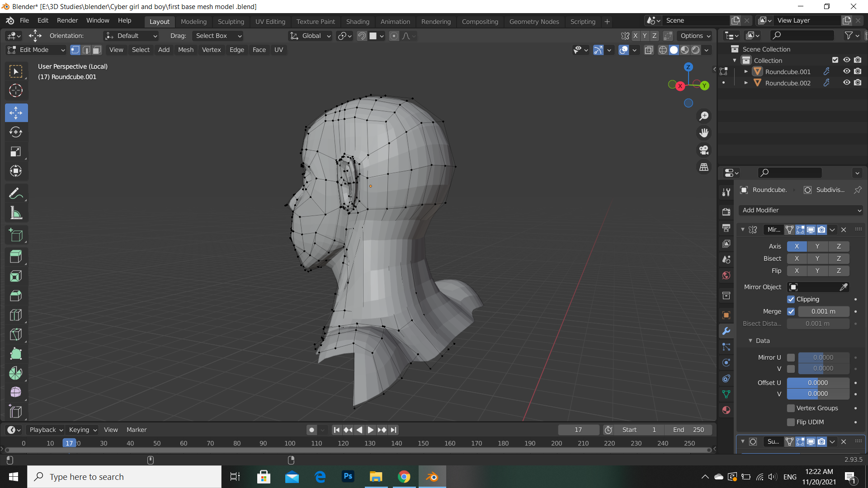
Task: Open the Add Modifier dropdown
Action: click(x=801, y=210)
